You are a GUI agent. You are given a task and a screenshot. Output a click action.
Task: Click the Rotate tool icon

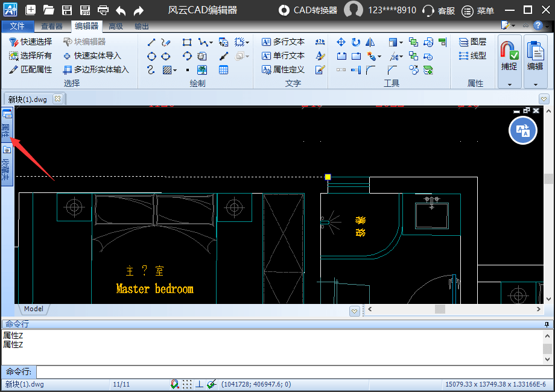tap(356, 42)
